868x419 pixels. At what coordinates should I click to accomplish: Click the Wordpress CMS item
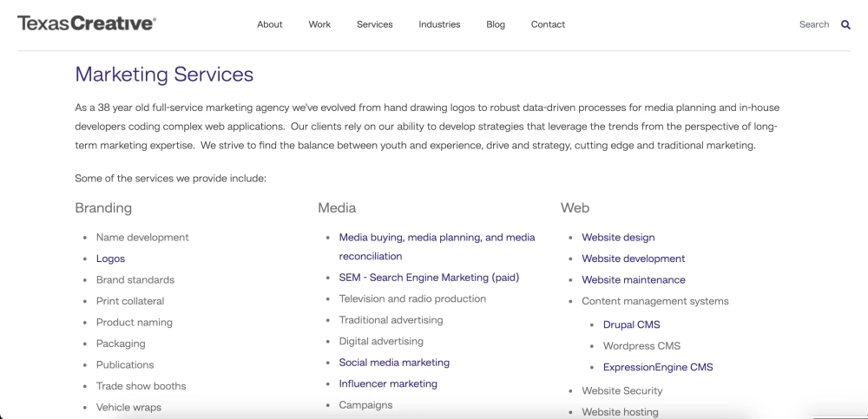click(641, 346)
